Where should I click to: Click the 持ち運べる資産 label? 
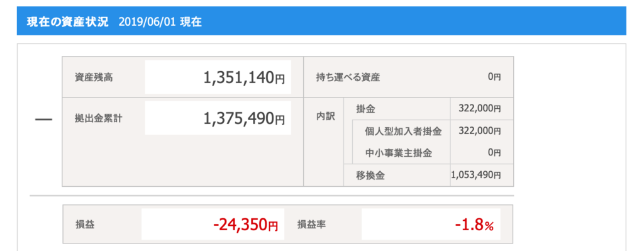pos(348,77)
